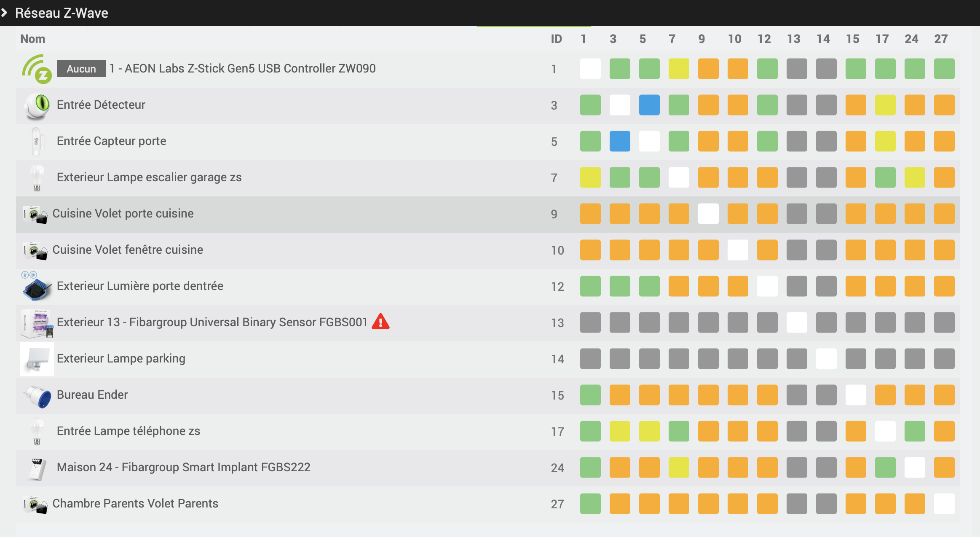Viewport: 980px width, 537px height.
Task: Click the blue cell in Entrée Capteur porte row
Action: [619, 141]
